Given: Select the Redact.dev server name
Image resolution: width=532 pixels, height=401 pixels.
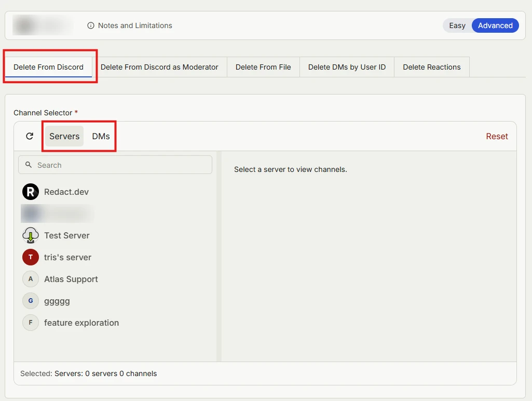Looking at the screenshot, I should (x=66, y=192).
